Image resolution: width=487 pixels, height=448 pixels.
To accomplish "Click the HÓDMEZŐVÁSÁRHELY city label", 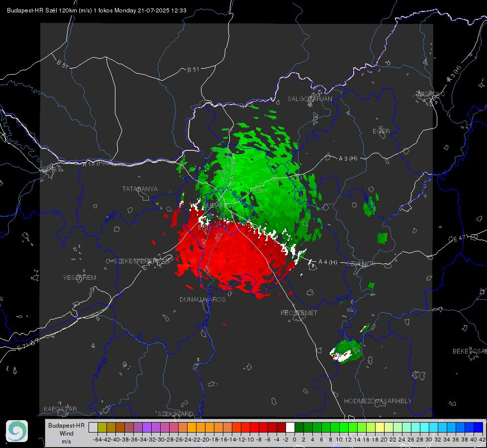I will [378, 401].
